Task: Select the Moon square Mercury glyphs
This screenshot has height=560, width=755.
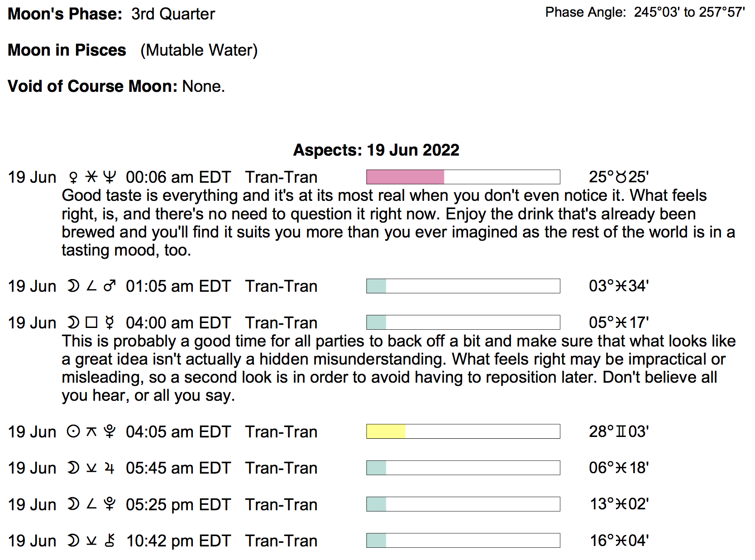Action: click(91, 323)
